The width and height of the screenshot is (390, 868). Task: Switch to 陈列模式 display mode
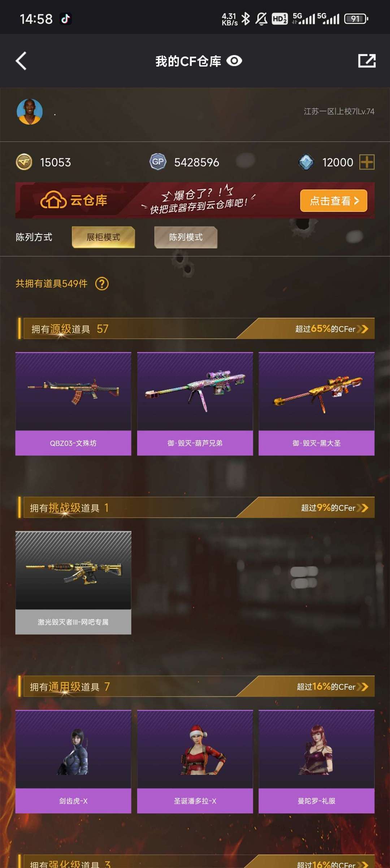186,237
